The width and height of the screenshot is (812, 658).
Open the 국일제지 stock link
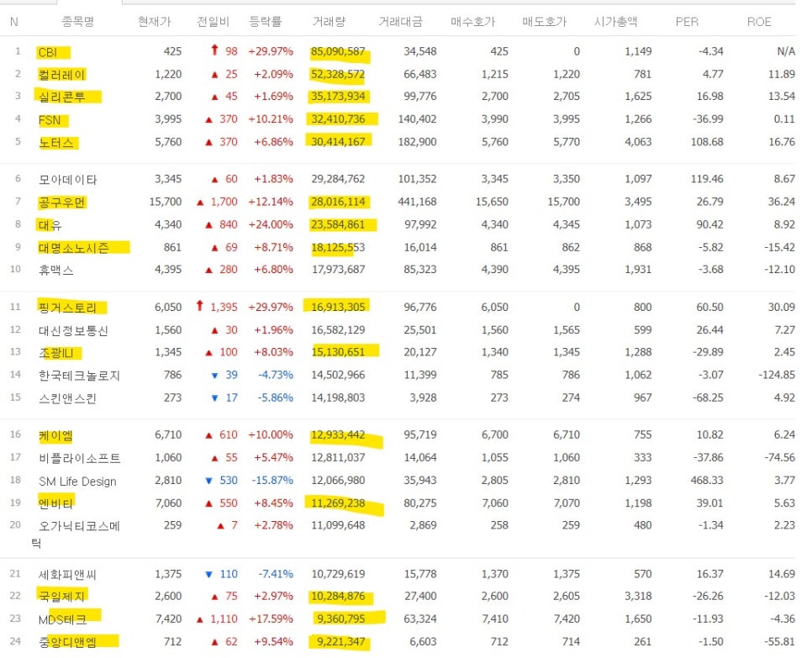click(61, 597)
